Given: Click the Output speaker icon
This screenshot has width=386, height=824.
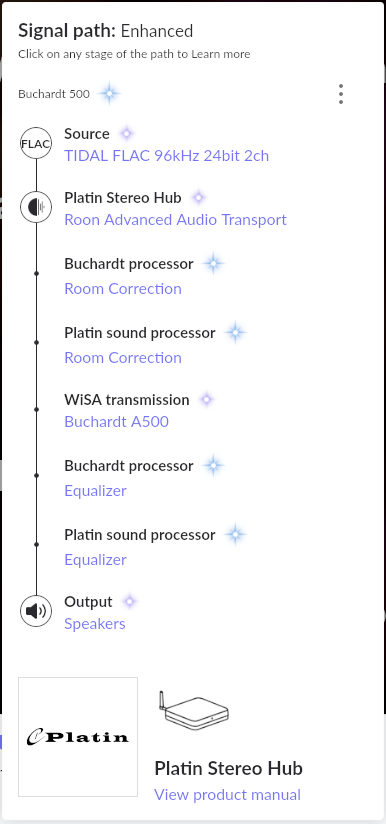Looking at the screenshot, I should (36, 611).
